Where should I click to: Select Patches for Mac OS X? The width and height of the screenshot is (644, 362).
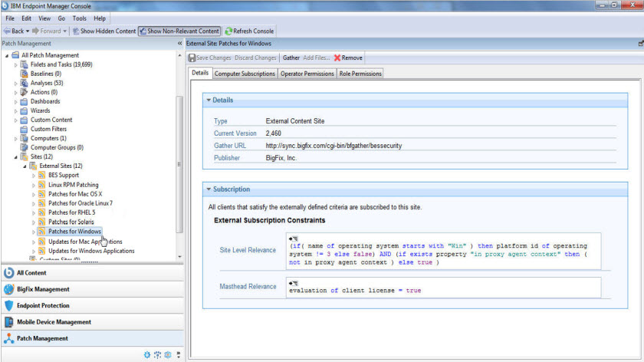[75, 194]
